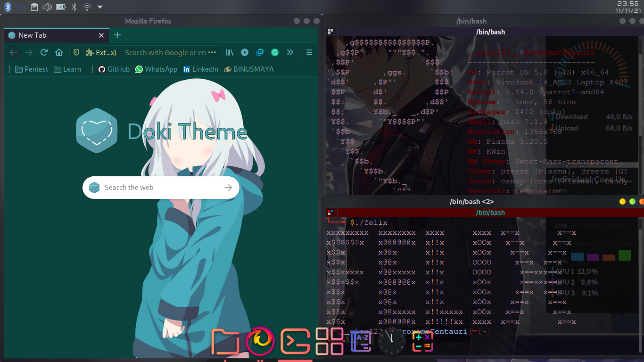This screenshot has width=644, height=362.
Task: Open the tracking protection shield icon
Action: tap(76, 52)
